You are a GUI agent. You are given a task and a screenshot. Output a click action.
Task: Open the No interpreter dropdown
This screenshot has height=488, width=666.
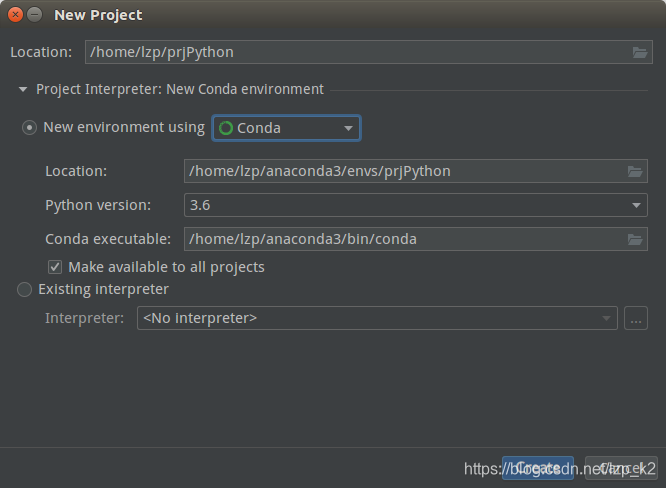pos(377,318)
